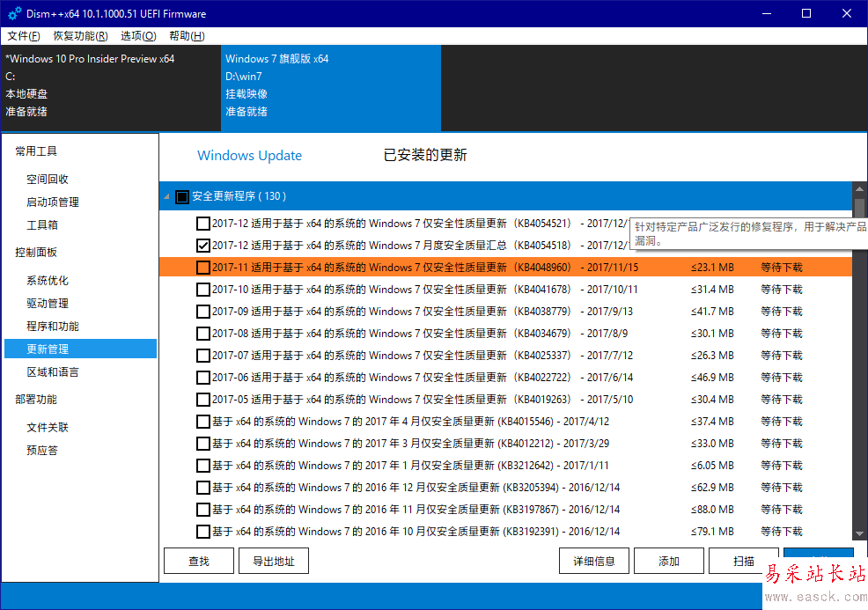The height and width of the screenshot is (610, 868).
Task: Click the ≤62.9 MB size value
Action: click(712, 488)
